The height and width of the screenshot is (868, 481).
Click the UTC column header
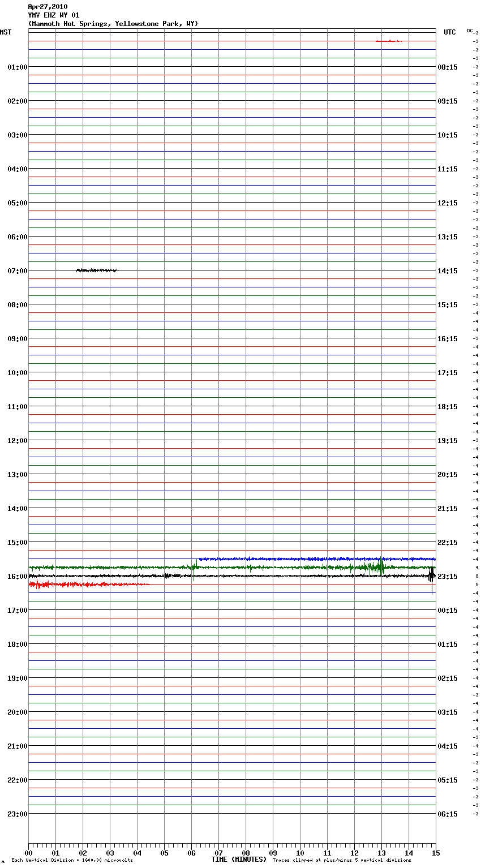click(x=450, y=32)
